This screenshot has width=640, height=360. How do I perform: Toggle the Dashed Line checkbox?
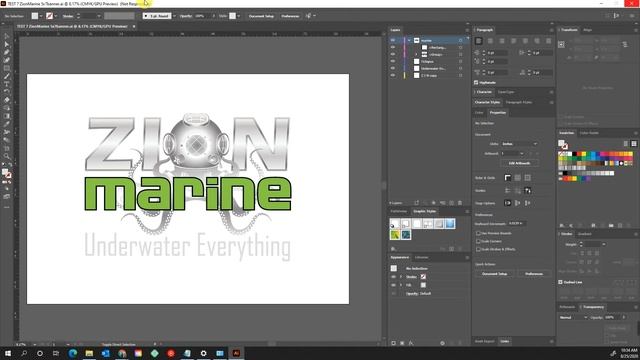[x=560, y=282]
